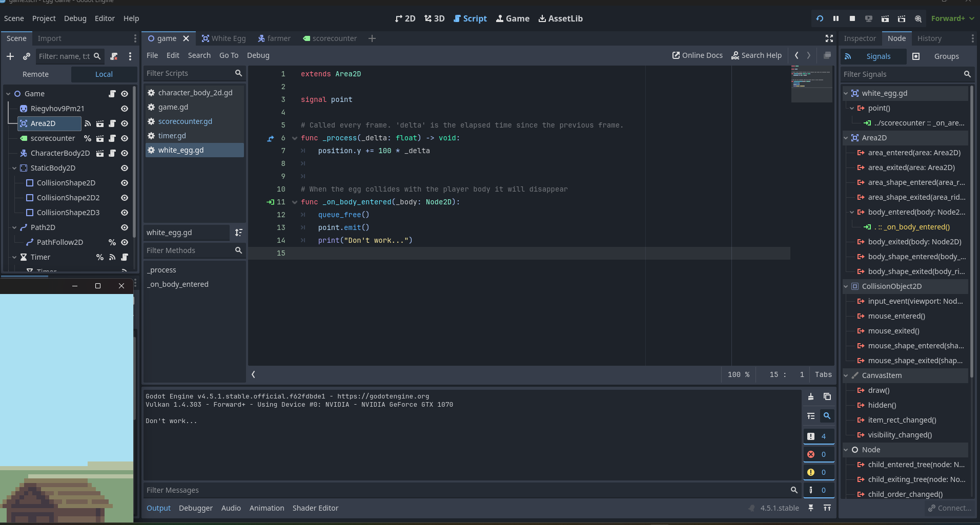Click the instantiate child scene link icon

[x=27, y=56]
